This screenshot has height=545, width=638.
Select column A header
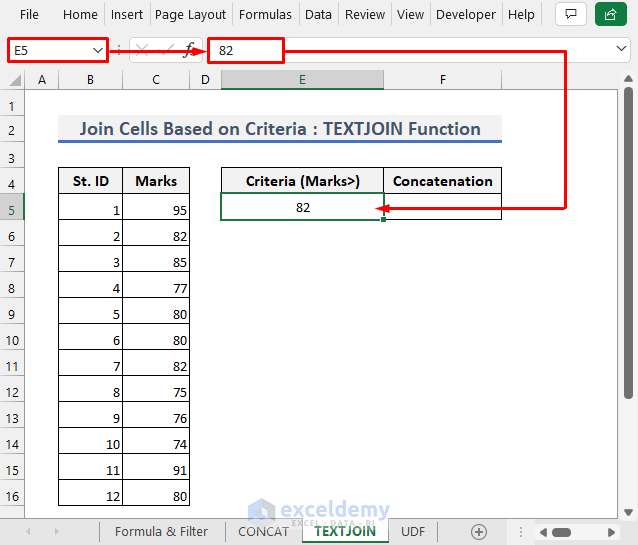click(42, 80)
